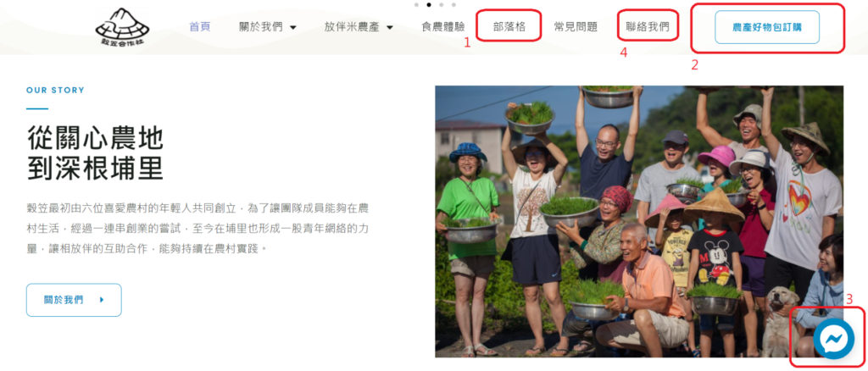Click the 放伴米農產 menu label
The image size is (868, 371).
[353, 26]
